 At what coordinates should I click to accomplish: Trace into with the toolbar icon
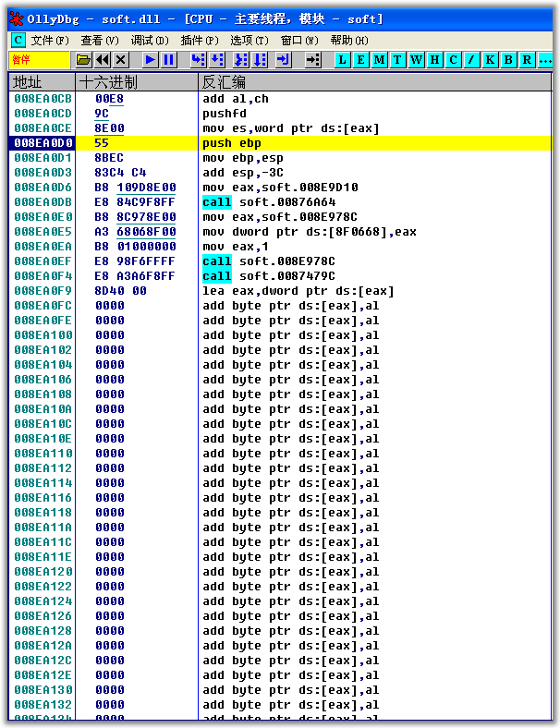(241, 59)
